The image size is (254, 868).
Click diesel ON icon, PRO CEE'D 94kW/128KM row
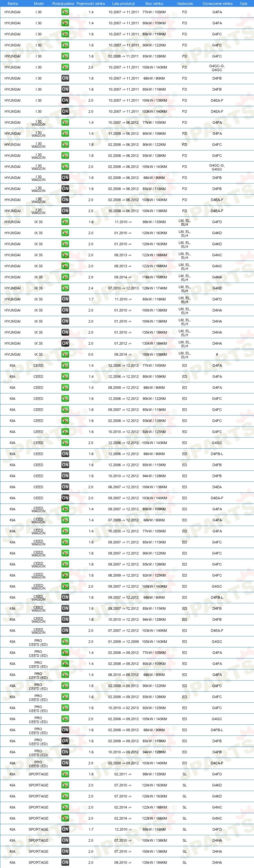pos(65,752)
